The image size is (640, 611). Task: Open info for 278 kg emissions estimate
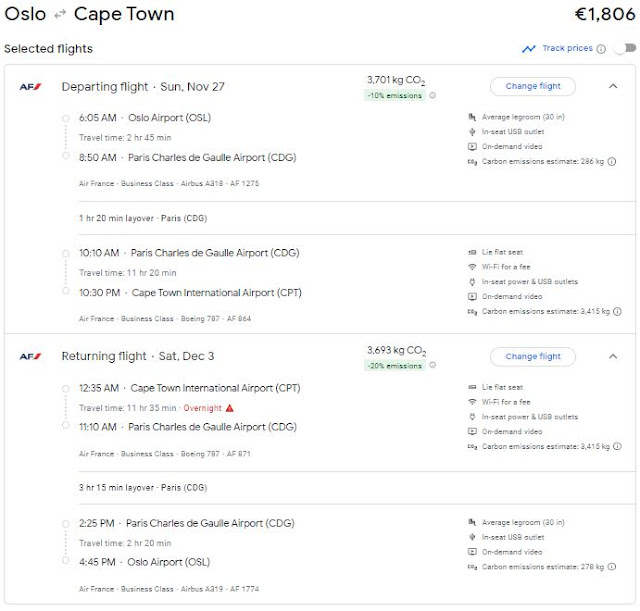point(611,567)
